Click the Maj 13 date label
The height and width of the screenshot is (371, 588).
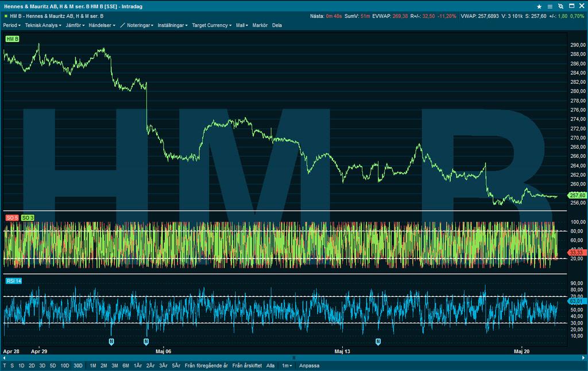coord(342,351)
